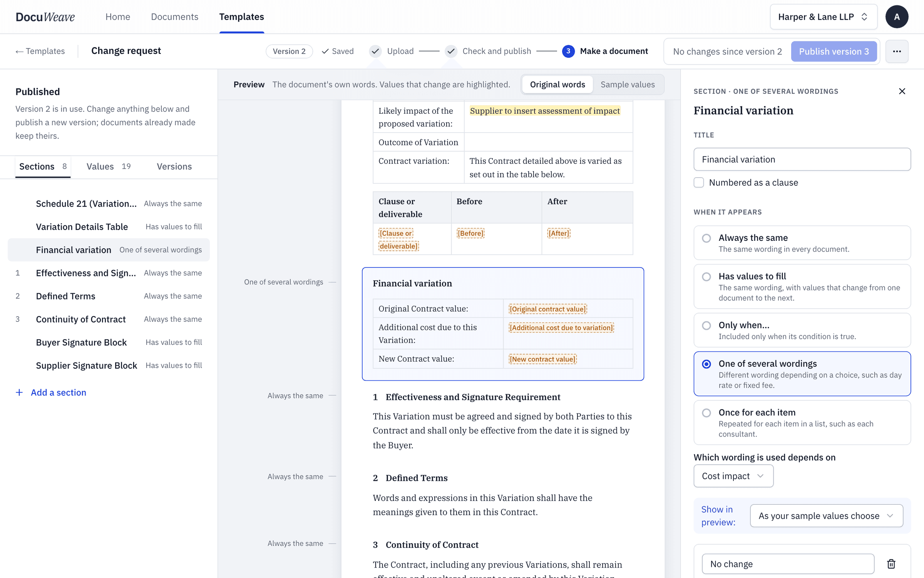This screenshot has width=924, height=578.
Task: Select Continuity of Contract section row
Action: [109, 319]
